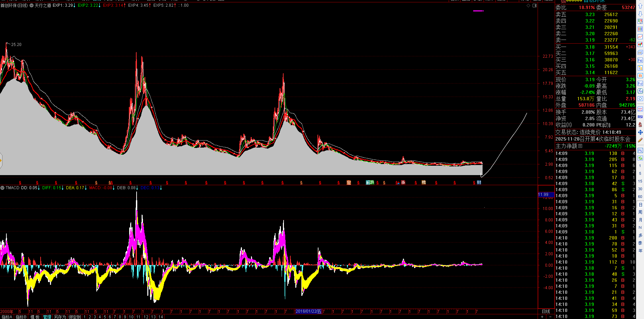The height and width of the screenshot is (319, 644).
Task: Click the wavy multi-line indicator icon
Action: point(640,109)
